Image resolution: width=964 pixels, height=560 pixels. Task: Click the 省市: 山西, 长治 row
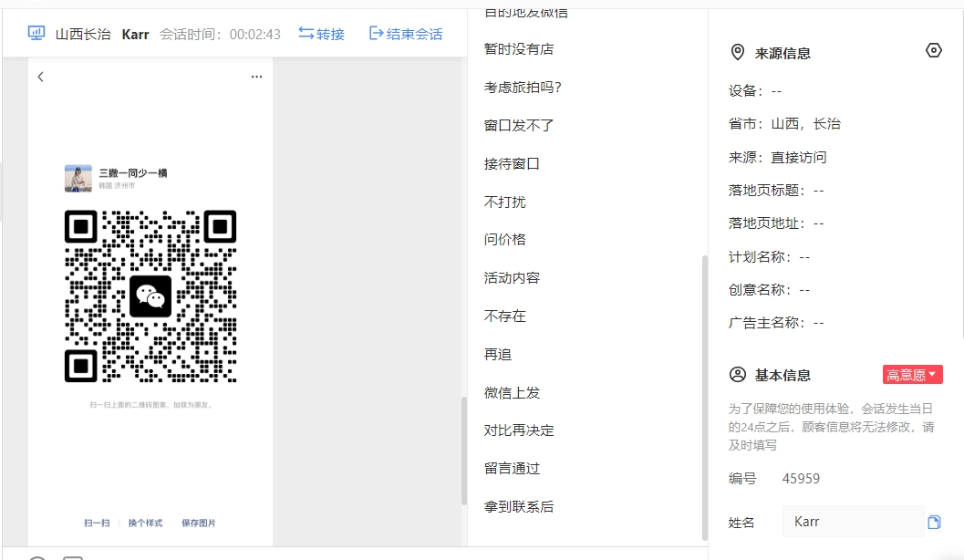coord(784,123)
